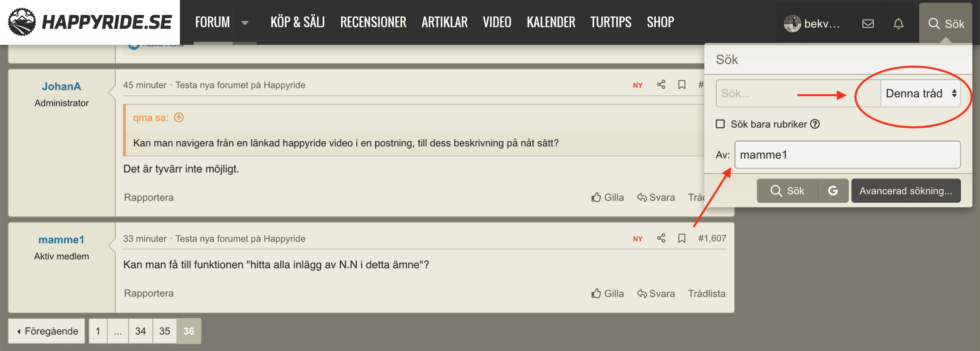Share JohanA's post
The height and width of the screenshot is (351, 980).
[661, 85]
